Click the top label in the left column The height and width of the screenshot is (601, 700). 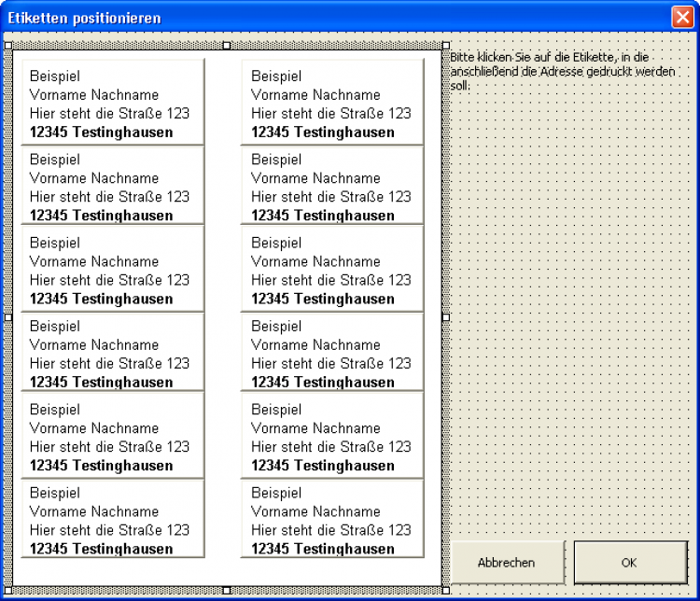112,103
